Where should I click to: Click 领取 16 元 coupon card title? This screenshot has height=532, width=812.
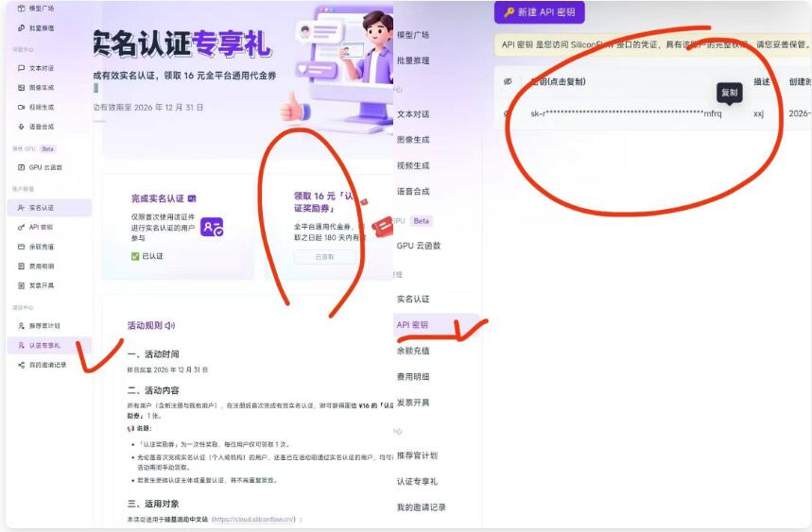323,202
